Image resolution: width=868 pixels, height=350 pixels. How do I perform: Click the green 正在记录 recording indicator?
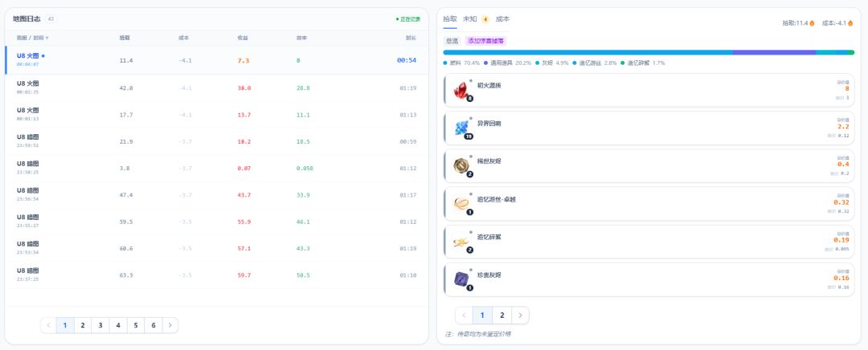(408, 18)
